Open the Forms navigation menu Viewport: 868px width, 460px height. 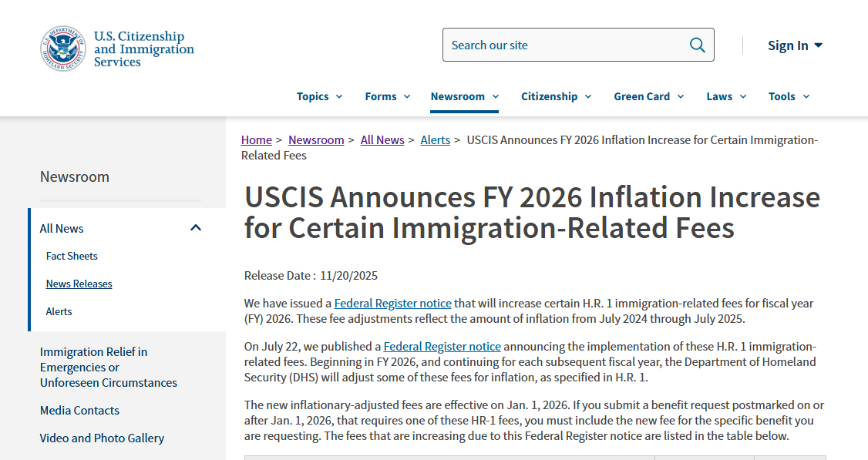[387, 96]
